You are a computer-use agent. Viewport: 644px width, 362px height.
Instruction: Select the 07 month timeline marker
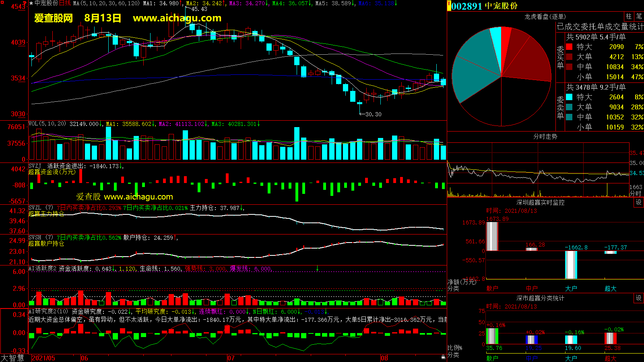231,358
